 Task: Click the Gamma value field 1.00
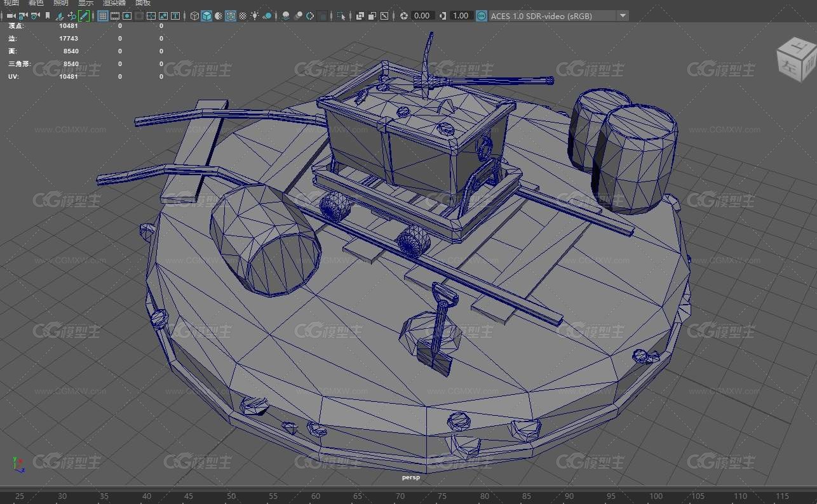461,16
